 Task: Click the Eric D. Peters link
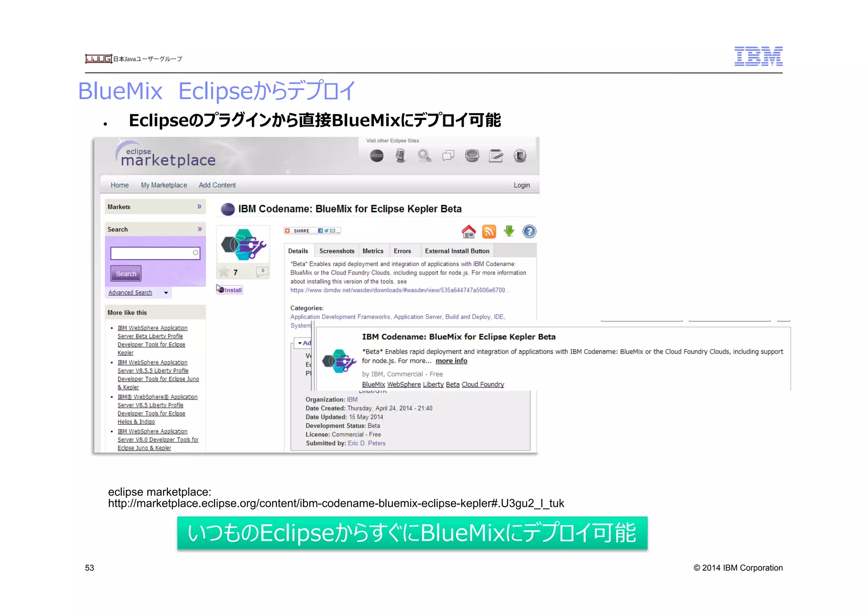pos(367,443)
